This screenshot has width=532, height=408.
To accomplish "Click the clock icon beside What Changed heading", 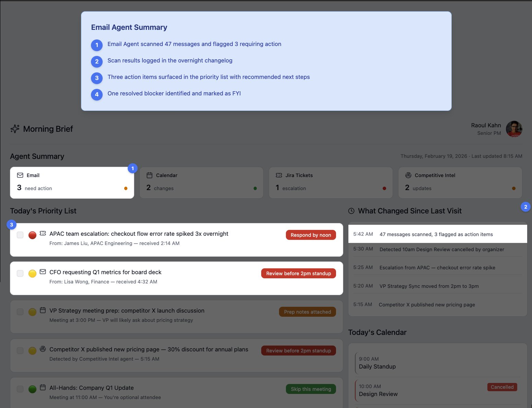I will tap(351, 211).
